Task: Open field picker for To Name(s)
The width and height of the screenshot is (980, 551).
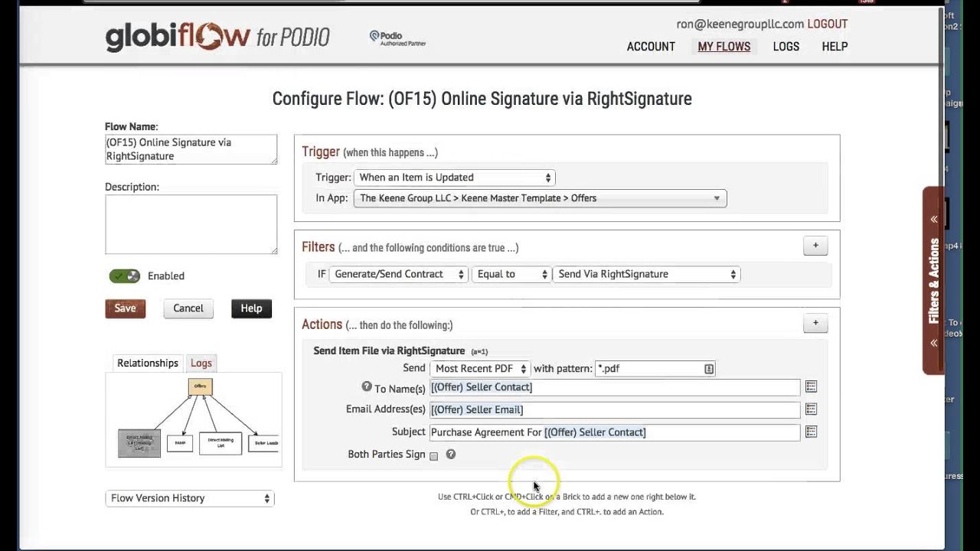Action: [x=811, y=387]
